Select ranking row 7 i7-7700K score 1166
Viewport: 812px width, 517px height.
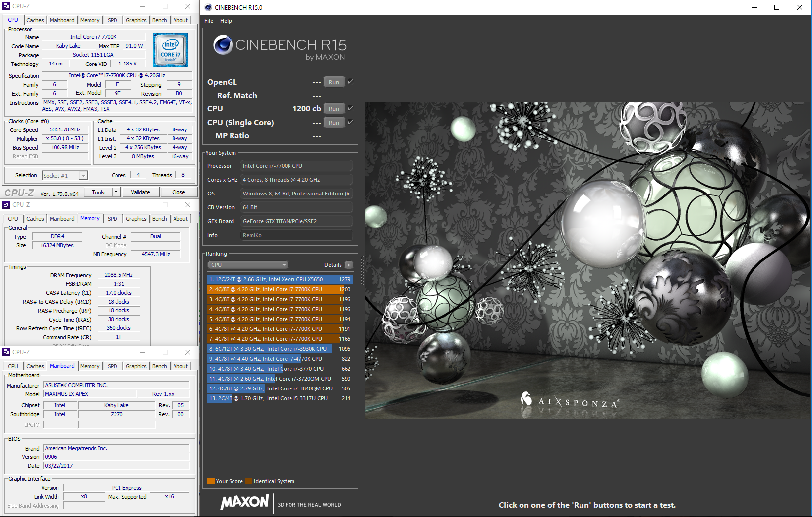[x=280, y=339]
